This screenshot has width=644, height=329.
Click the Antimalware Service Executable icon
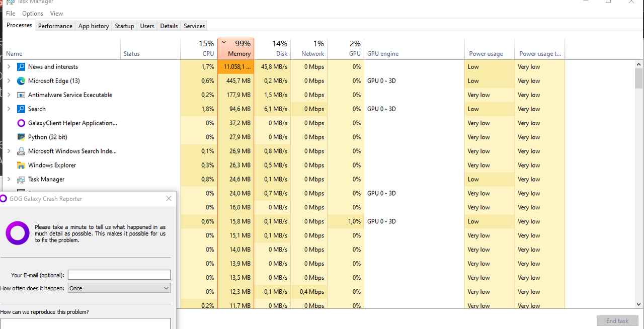21,95
